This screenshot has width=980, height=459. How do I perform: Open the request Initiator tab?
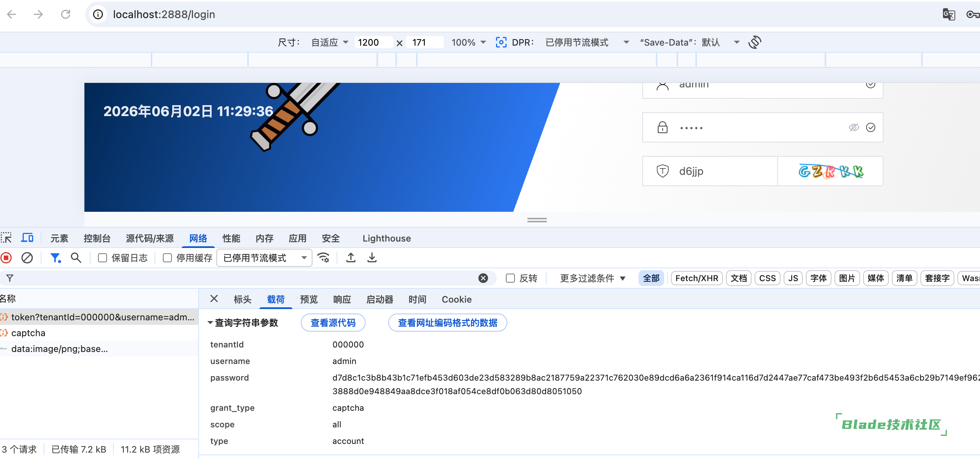click(x=380, y=299)
